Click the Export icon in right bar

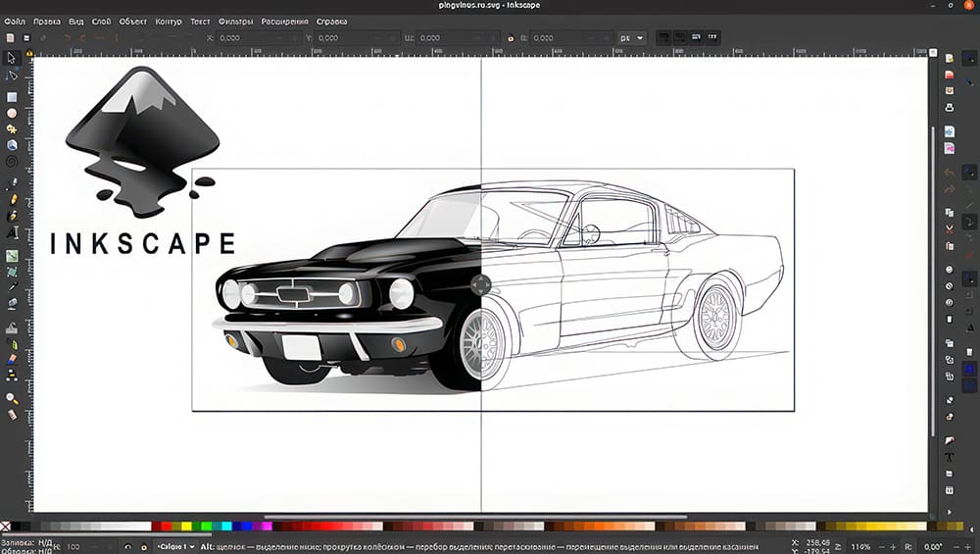pyautogui.click(x=950, y=148)
